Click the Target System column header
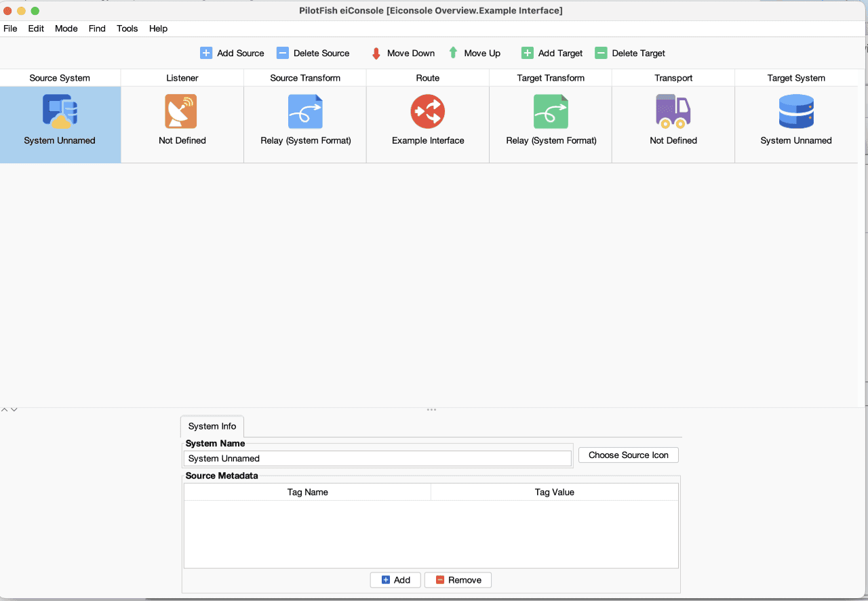 tap(796, 78)
